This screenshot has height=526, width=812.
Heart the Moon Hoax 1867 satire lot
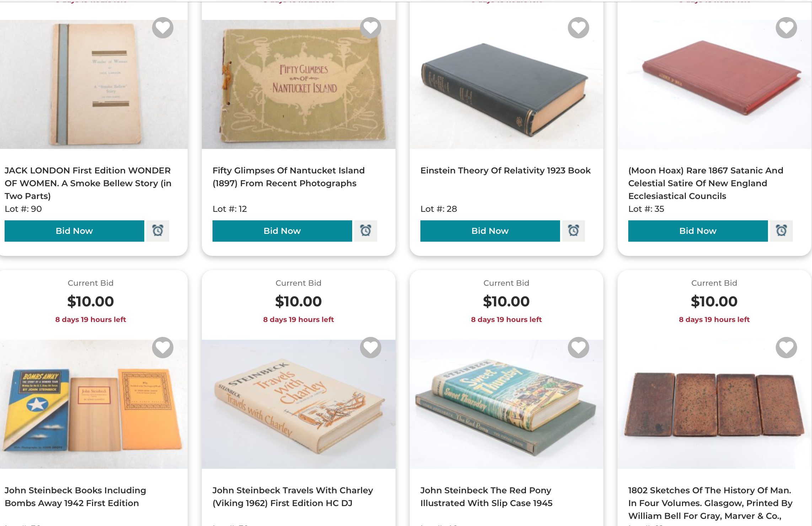(x=786, y=28)
